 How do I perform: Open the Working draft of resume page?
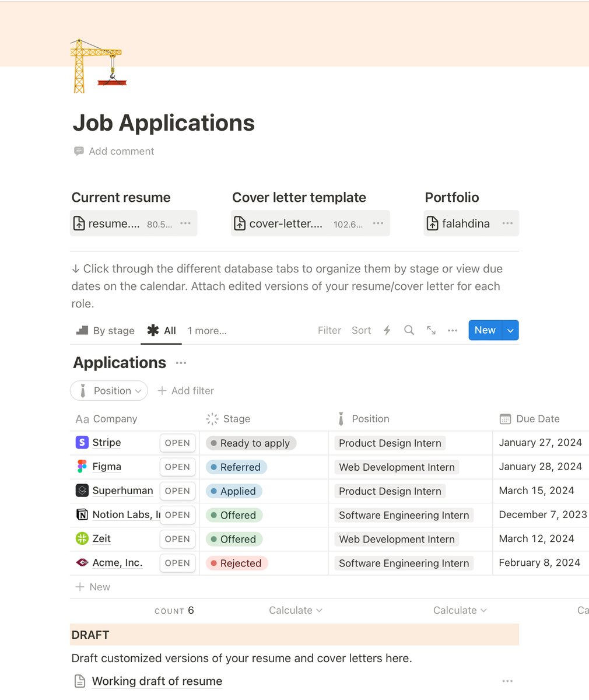(156, 681)
